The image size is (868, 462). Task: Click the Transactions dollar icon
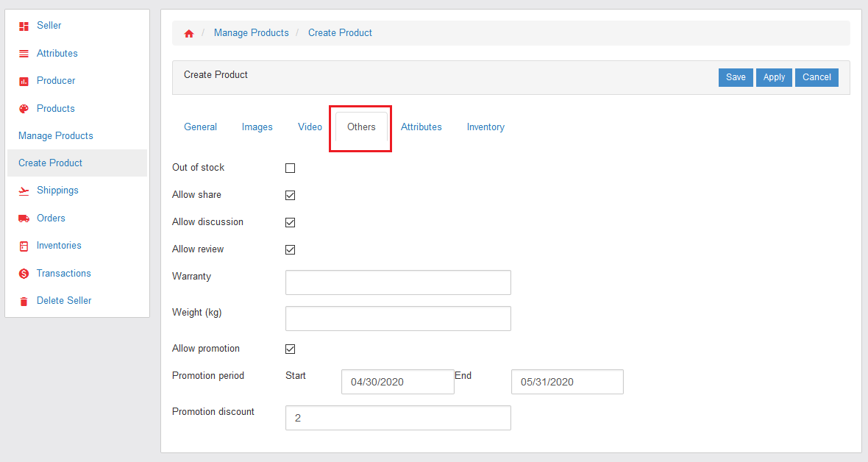(x=24, y=274)
